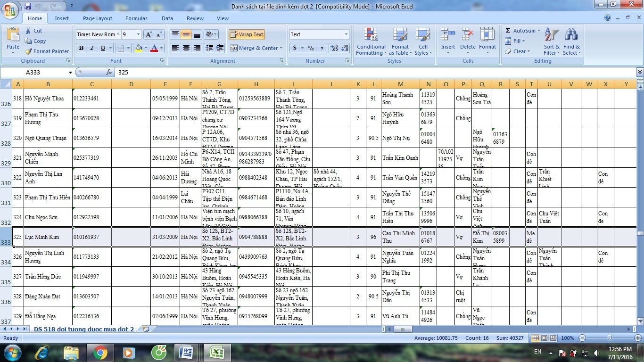The width and height of the screenshot is (644, 362).
Task: Click the Merge & Center button
Action: click(x=256, y=48)
